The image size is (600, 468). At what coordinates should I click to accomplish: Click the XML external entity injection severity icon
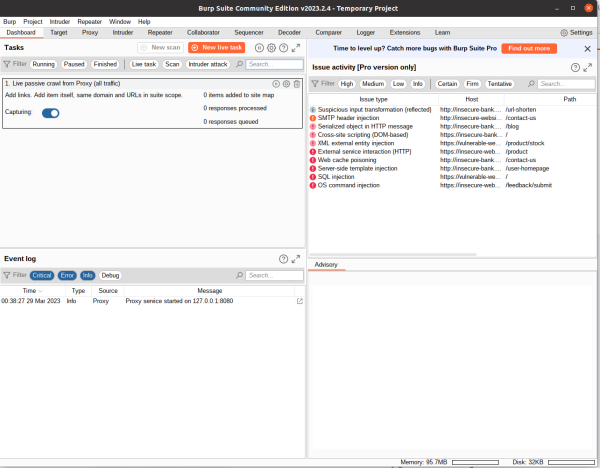click(313, 143)
